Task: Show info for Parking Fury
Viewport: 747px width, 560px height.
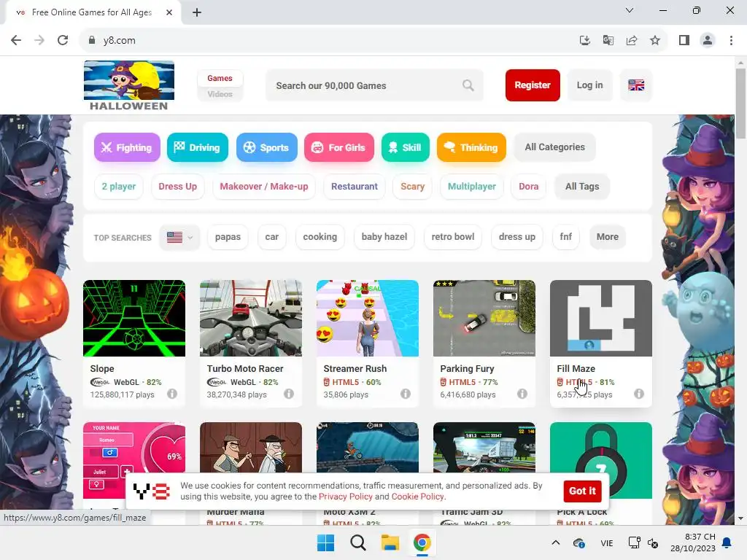Action: point(522,394)
